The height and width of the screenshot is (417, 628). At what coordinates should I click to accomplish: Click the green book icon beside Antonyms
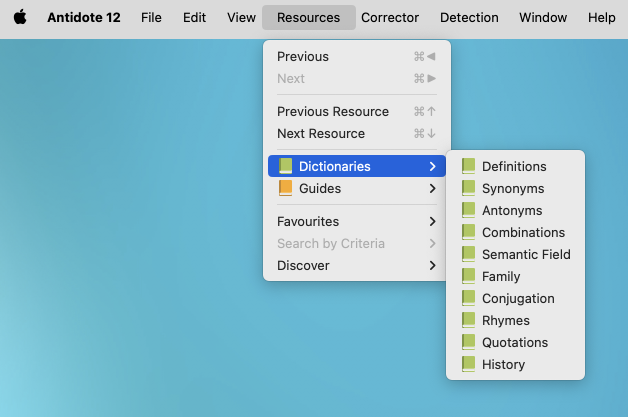point(468,210)
